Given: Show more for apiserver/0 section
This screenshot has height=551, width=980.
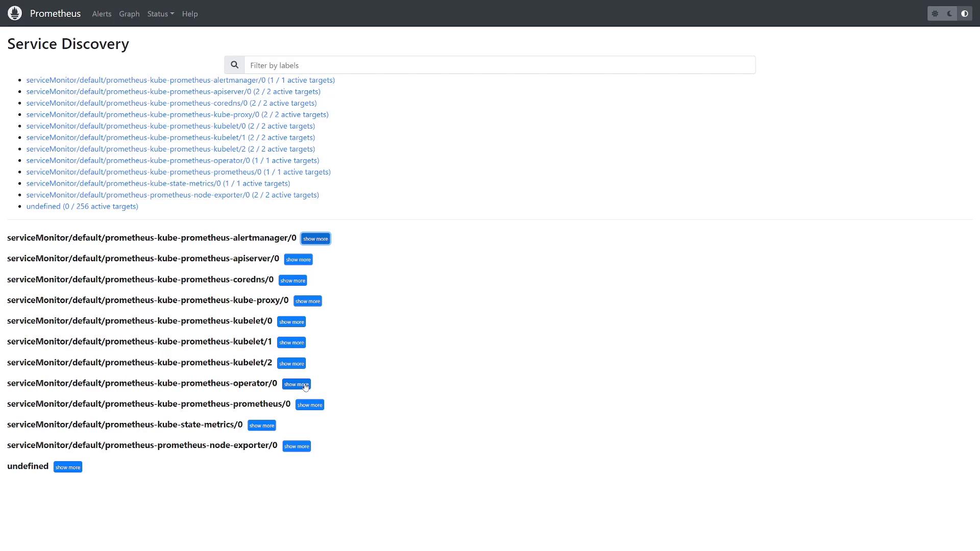Looking at the screenshot, I should [298, 260].
